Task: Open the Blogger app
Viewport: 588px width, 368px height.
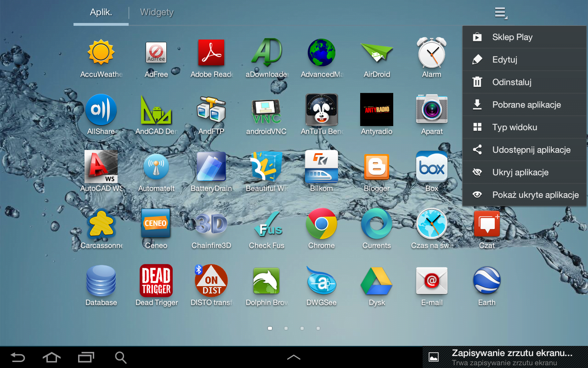Action: [x=377, y=167]
